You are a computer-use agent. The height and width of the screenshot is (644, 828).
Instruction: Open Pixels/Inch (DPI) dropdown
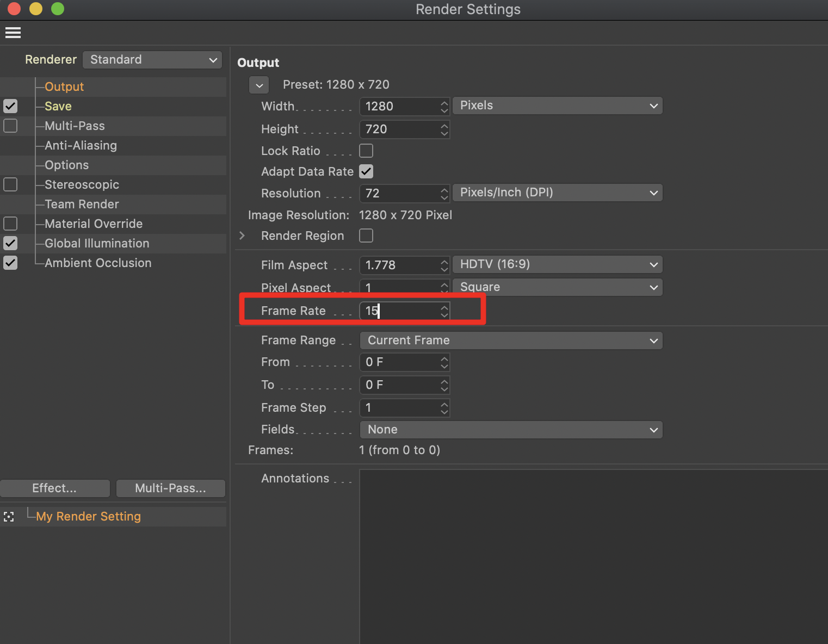[558, 193]
